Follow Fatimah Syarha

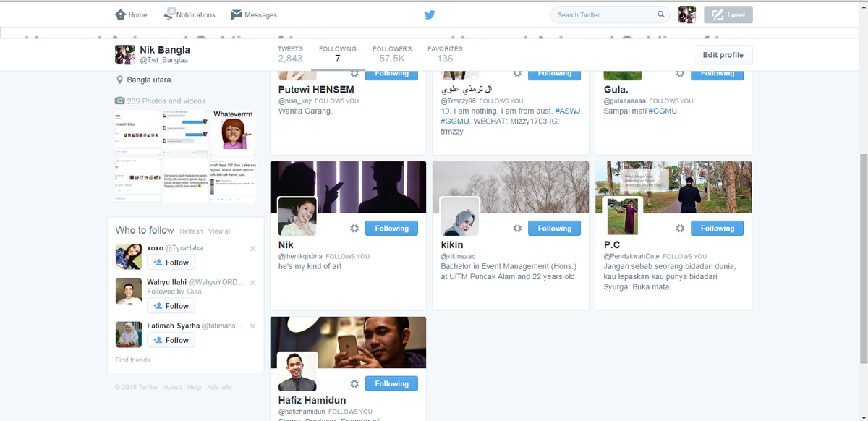(x=171, y=340)
